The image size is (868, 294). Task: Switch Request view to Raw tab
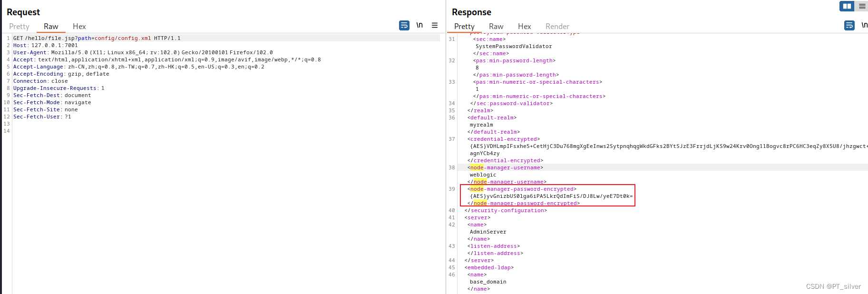click(51, 27)
